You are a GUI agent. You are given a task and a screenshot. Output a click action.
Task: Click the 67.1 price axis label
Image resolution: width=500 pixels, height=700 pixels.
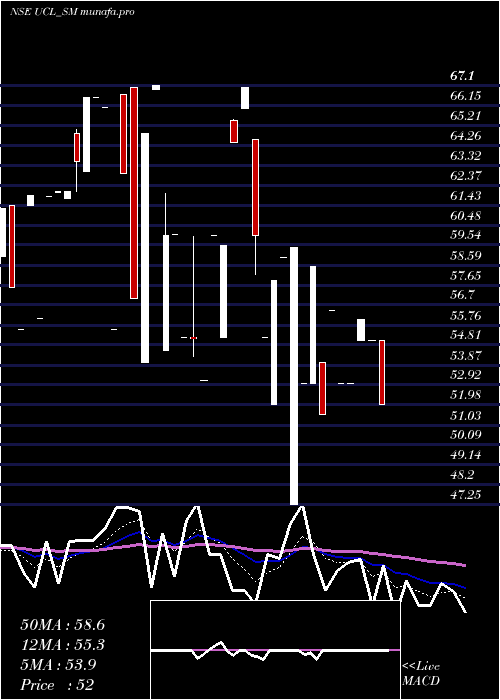[x=462, y=76]
